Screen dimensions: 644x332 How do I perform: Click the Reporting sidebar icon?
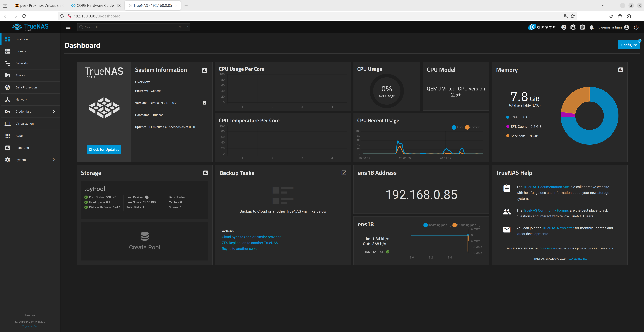(8, 148)
